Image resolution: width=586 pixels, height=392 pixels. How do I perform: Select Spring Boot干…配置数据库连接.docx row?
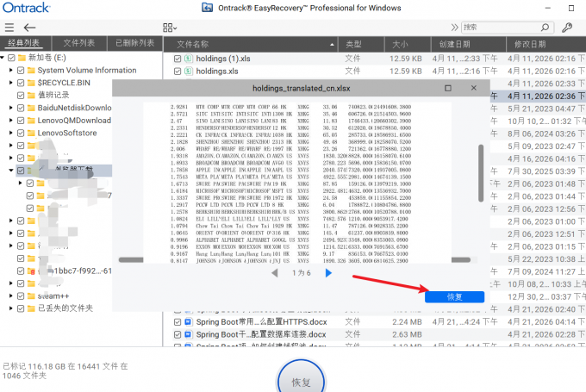375,334
